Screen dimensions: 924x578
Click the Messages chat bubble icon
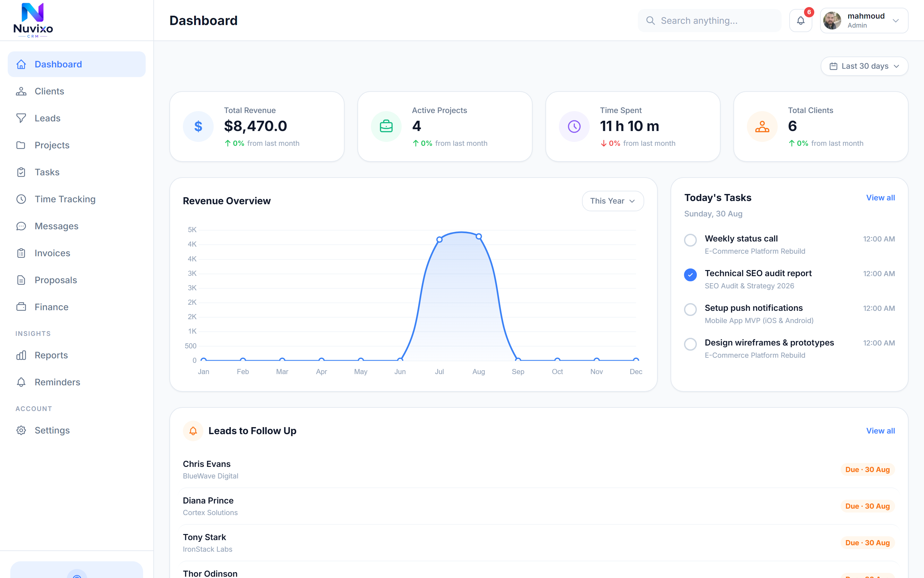point(21,226)
